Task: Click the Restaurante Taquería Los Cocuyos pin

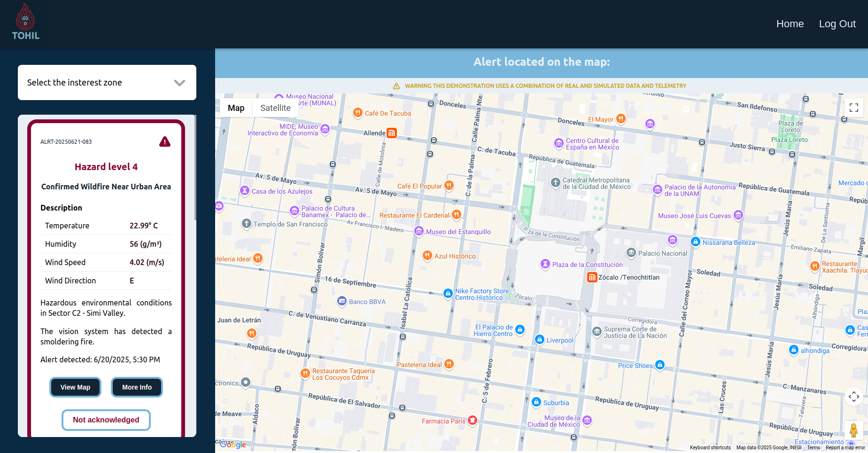Action: point(305,374)
